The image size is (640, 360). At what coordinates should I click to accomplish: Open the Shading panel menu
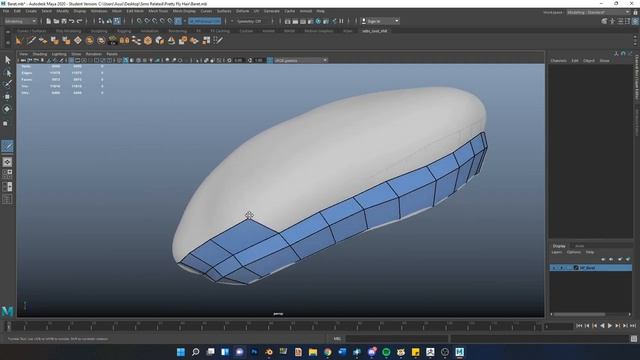click(40, 54)
